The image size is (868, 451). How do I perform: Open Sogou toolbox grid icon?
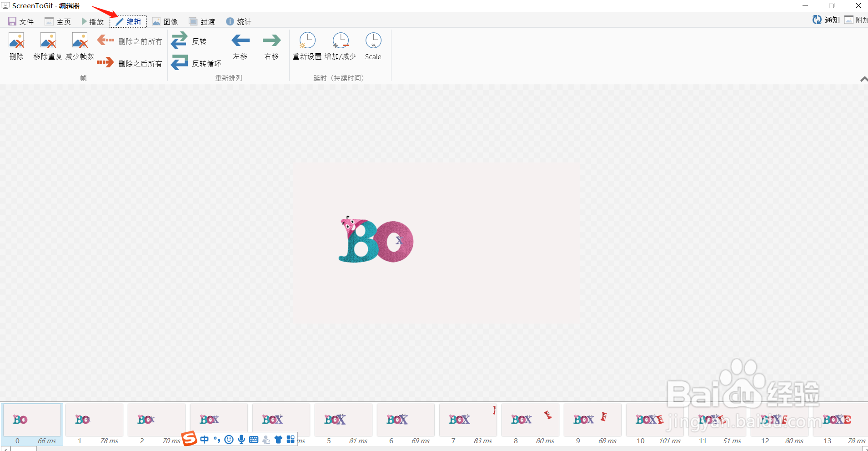pos(291,439)
